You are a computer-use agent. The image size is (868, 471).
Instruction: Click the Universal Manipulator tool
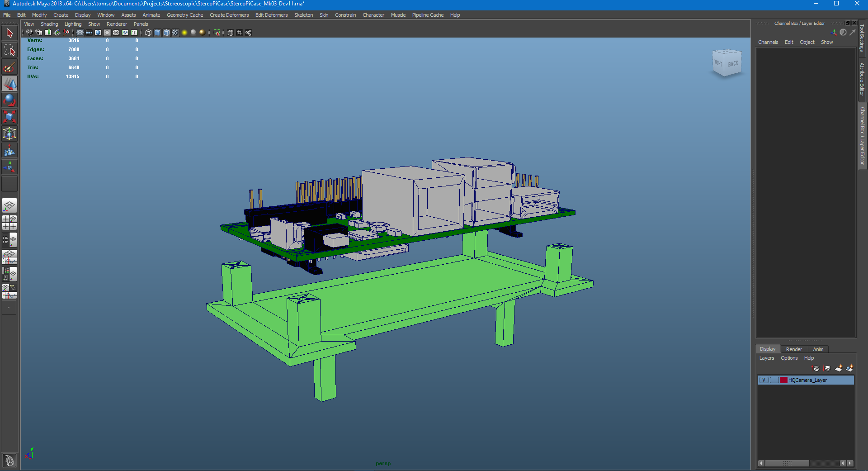point(9,133)
